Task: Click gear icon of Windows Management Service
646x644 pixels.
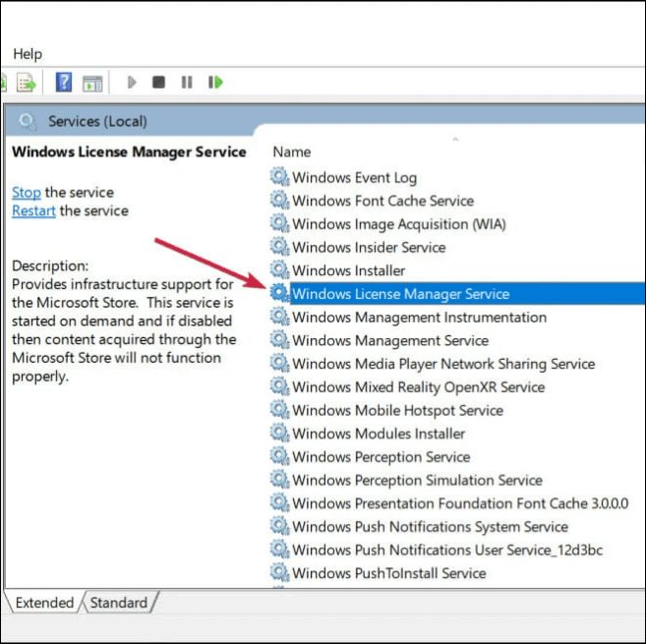Action: pos(280,340)
